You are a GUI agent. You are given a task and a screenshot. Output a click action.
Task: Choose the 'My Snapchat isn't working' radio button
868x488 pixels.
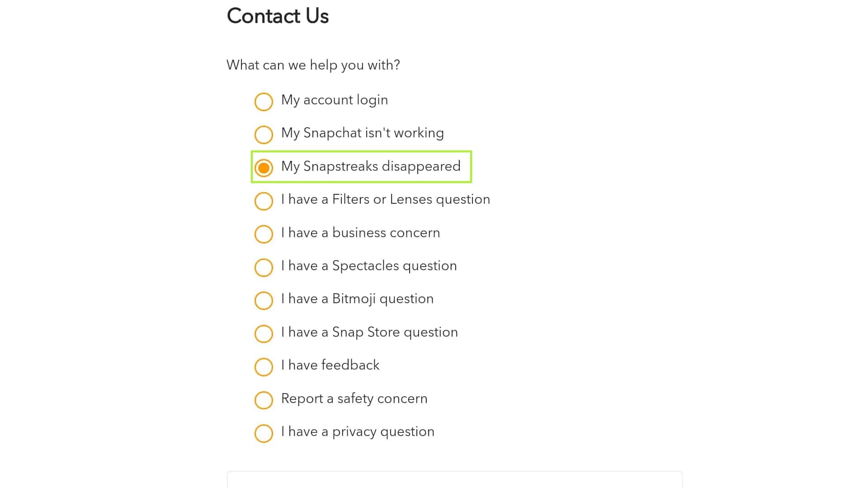click(264, 135)
